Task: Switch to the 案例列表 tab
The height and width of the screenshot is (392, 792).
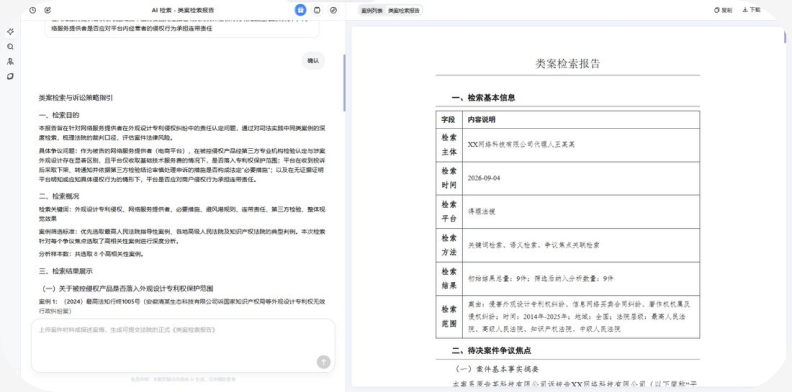Action: [x=372, y=10]
